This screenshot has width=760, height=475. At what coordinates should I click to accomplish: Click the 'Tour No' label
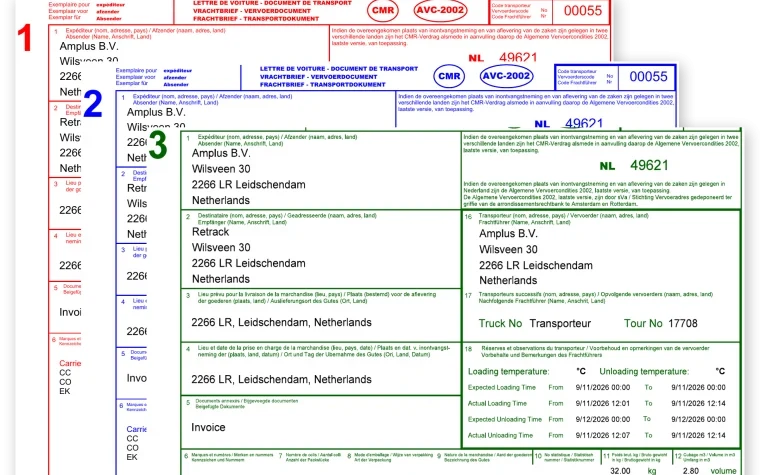pos(643,324)
